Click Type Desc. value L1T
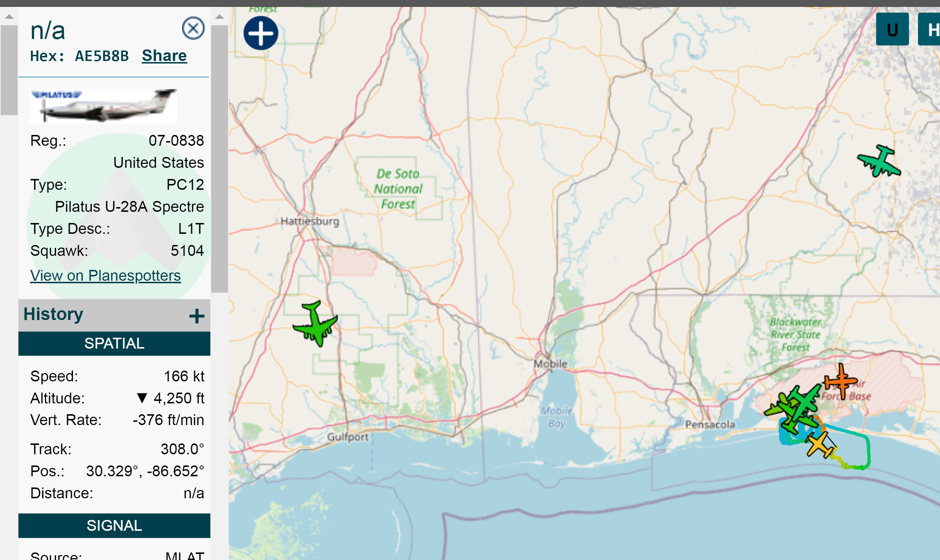 click(191, 229)
